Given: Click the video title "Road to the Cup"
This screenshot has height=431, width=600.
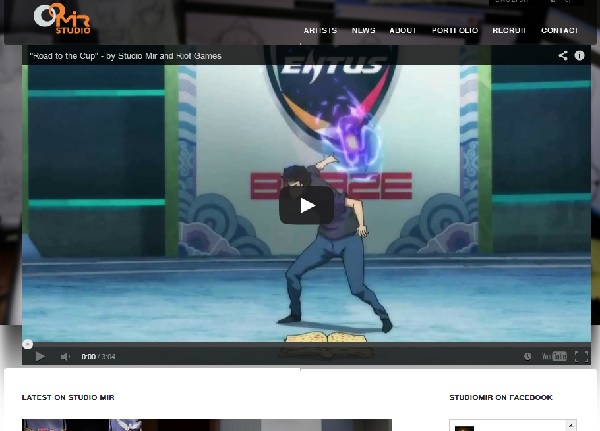Looking at the screenshot, I should click(x=126, y=56).
